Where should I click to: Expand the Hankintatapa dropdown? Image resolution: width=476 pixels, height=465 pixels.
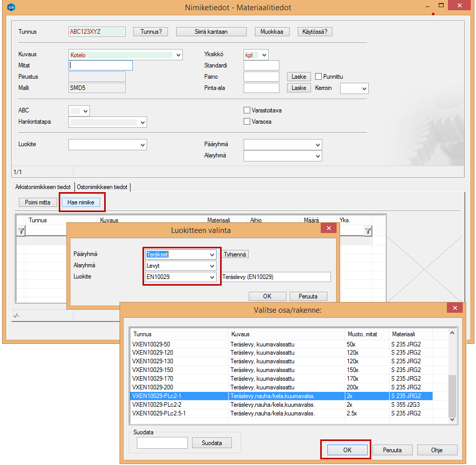pos(142,122)
